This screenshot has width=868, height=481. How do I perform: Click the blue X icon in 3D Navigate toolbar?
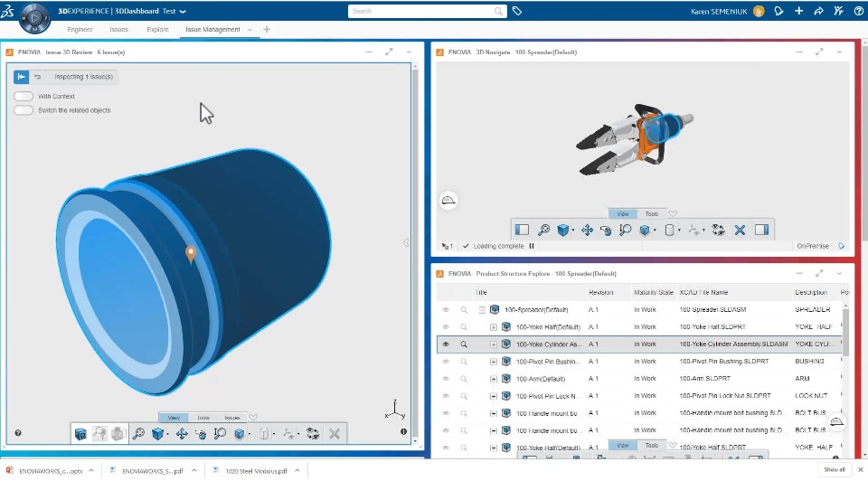[x=740, y=230]
